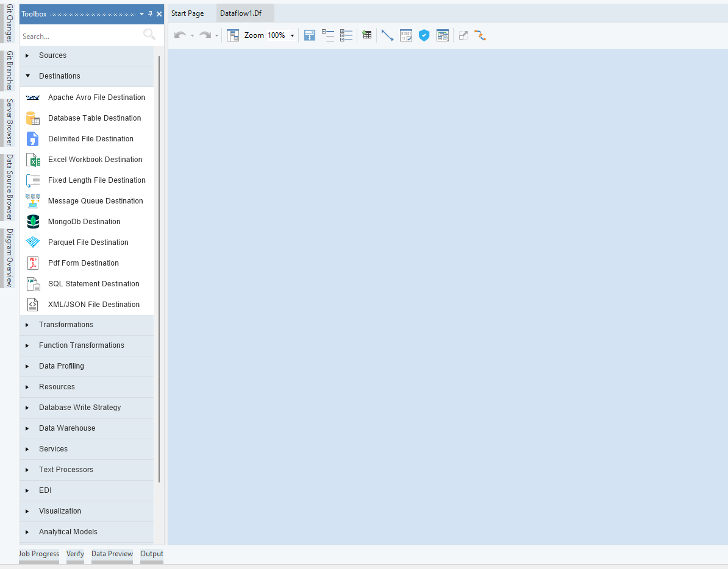Click the Database Table Destination item
The image size is (728, 569).
point(94,118)
